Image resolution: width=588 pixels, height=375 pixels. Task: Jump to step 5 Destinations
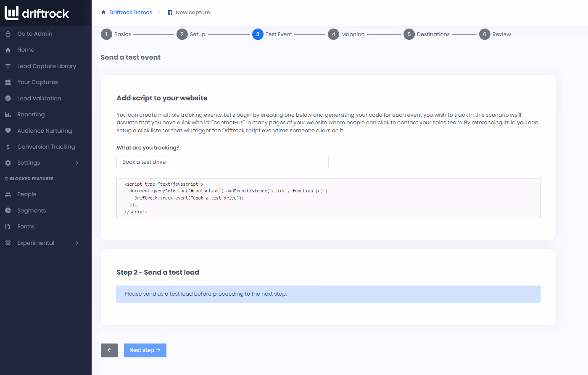(x=427, y=34)
